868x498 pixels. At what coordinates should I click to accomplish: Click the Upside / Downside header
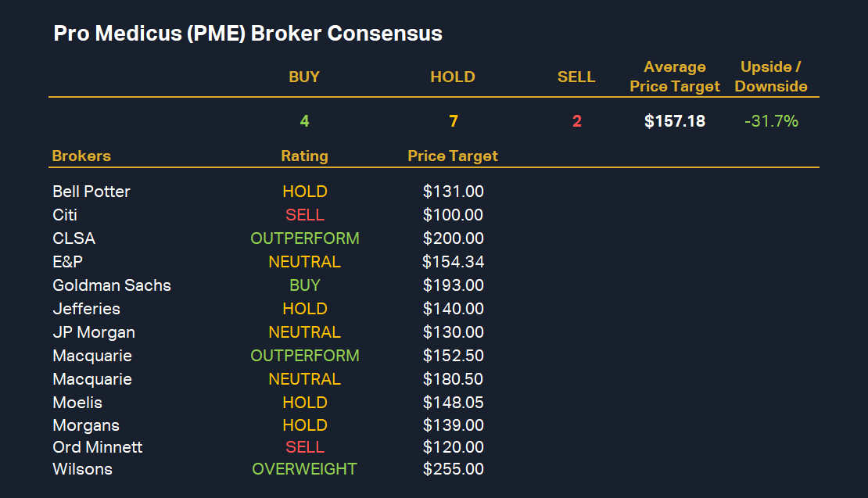770,77
